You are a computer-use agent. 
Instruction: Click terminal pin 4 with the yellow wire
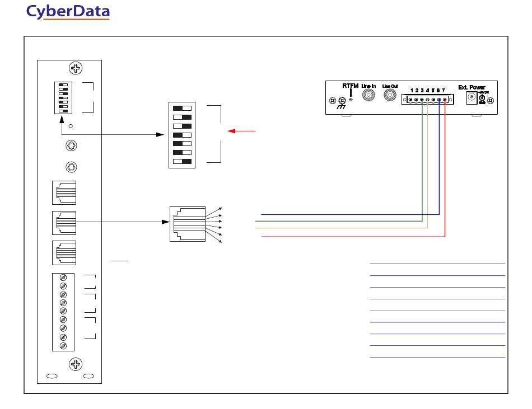(427, 100)
